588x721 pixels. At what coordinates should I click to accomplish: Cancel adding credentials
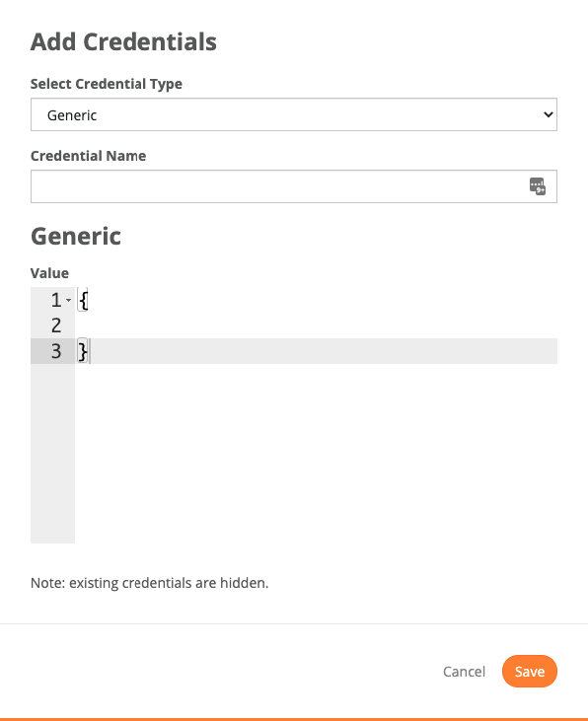[x=464, y=672]
